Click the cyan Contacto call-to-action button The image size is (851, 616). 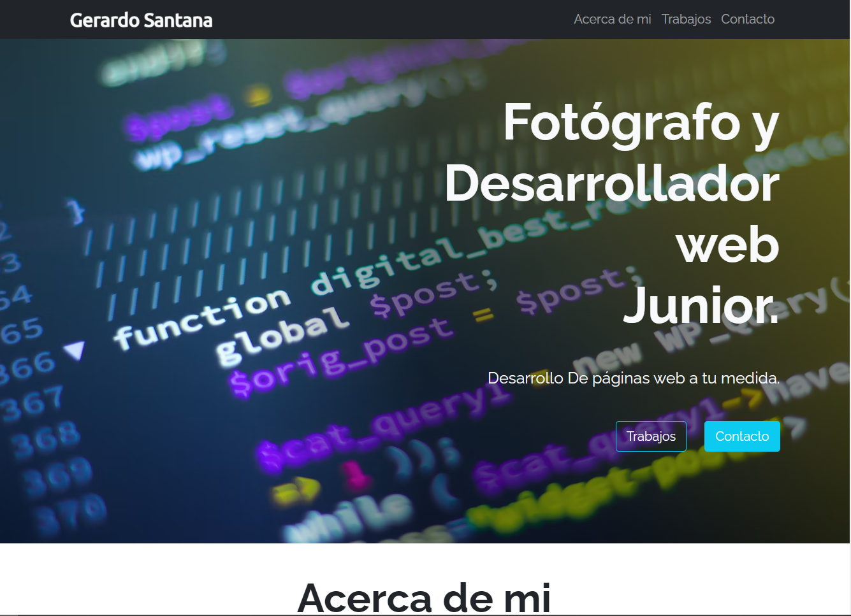tap(741, 436)
